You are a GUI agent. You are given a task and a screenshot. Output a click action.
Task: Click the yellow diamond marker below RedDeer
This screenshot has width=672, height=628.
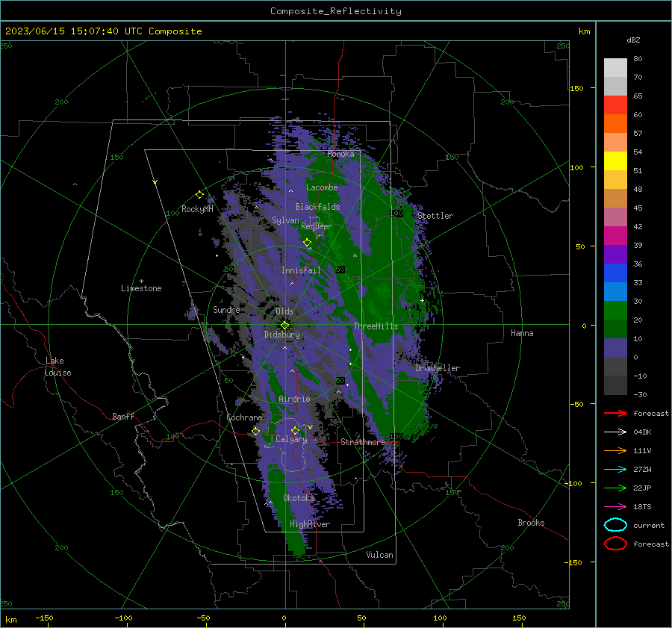307,243
